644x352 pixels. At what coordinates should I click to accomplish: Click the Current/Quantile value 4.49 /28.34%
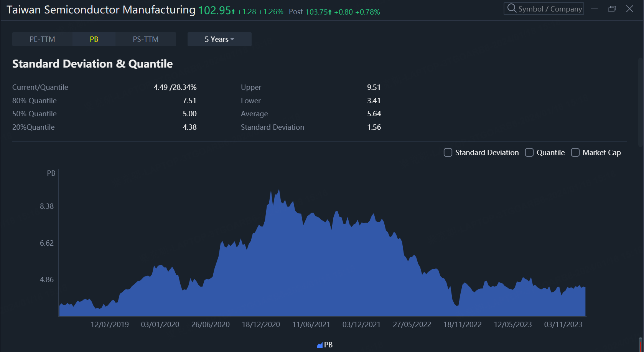coord(175,87)
